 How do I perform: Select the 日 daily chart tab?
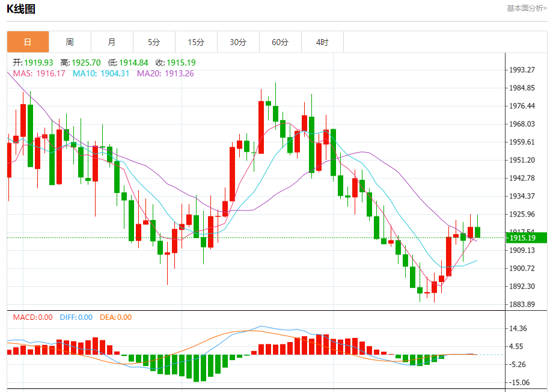click(28, 42)
